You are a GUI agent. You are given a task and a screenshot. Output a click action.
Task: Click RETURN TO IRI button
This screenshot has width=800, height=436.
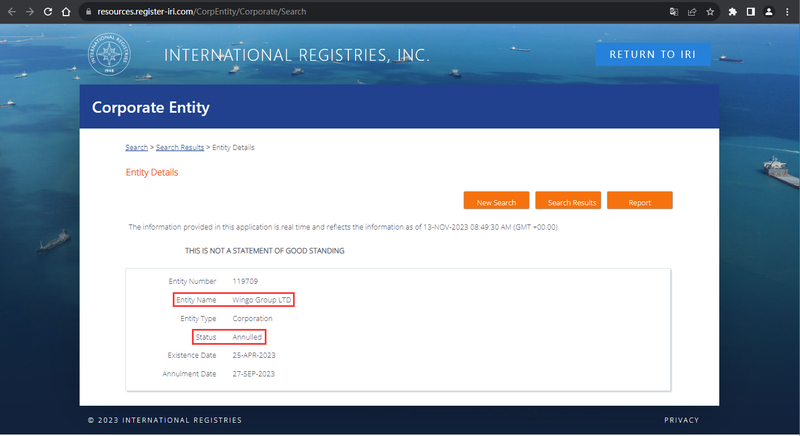pos(653,55)
